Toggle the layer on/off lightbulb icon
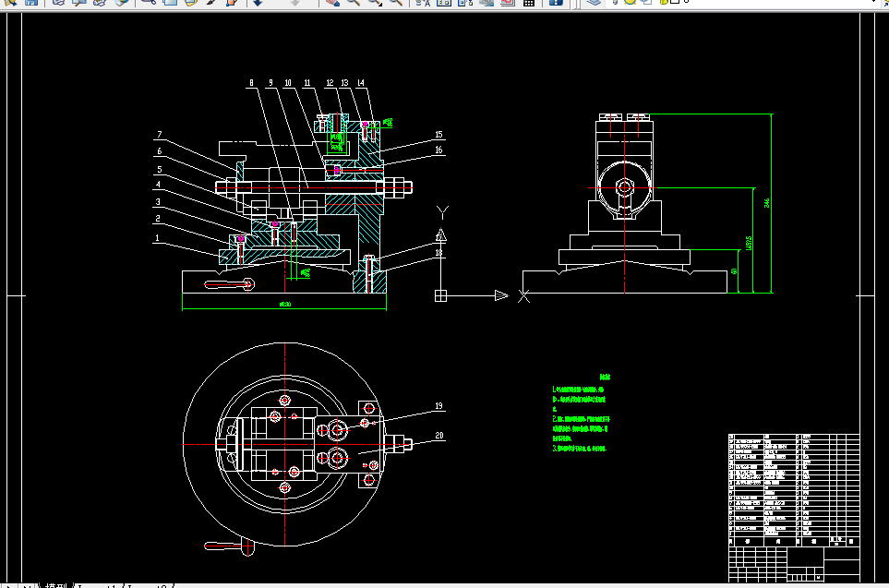 [x=617, y=2]
